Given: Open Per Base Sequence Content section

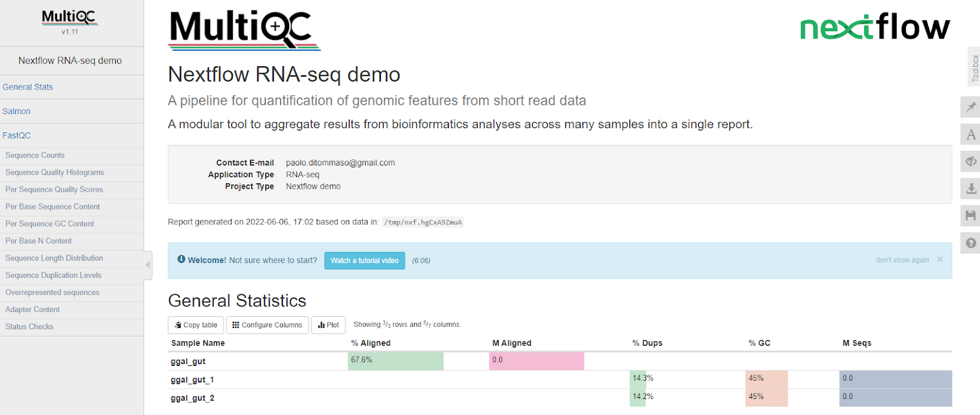Looking at the screenshot, I should pyautogui.click(x=53, y=207).
